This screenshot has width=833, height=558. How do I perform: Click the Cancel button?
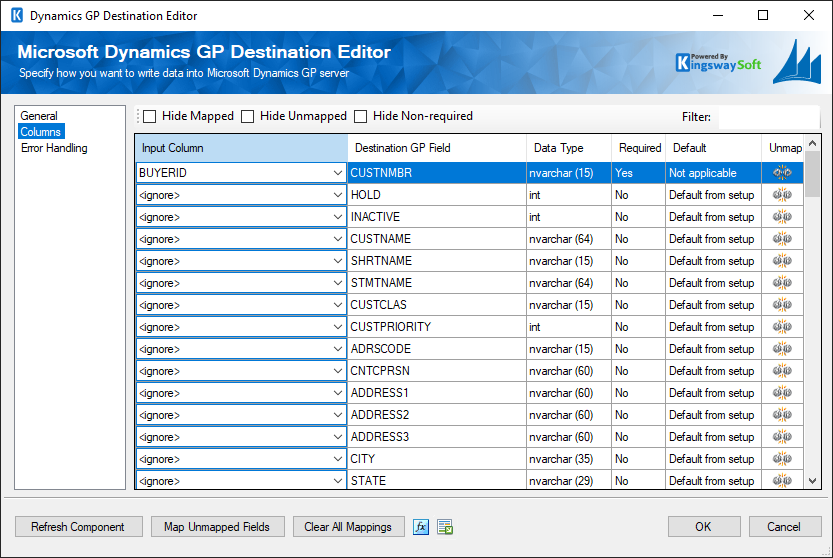(x=785, y=527)
